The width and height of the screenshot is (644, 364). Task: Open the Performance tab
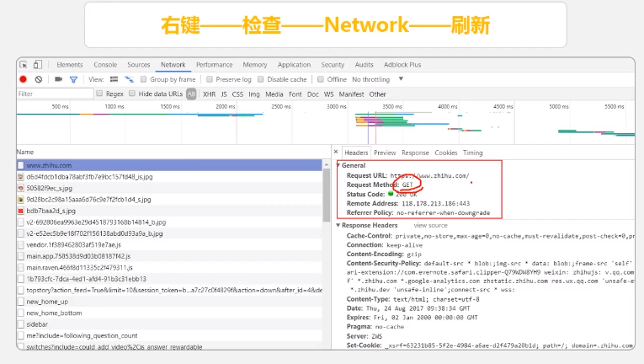point(215,65)
